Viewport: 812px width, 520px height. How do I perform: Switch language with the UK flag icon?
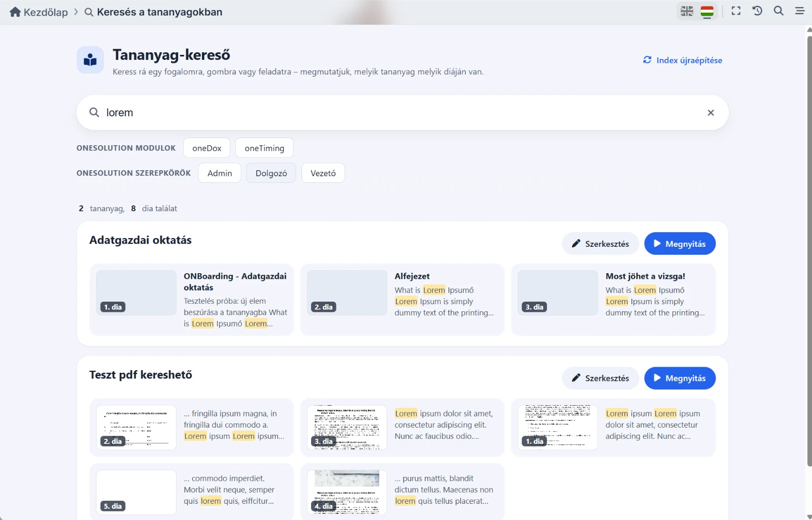point(687,11)
